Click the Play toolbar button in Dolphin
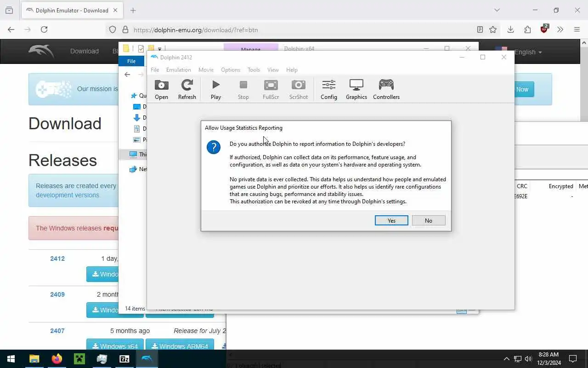 [x=216, y=90]
